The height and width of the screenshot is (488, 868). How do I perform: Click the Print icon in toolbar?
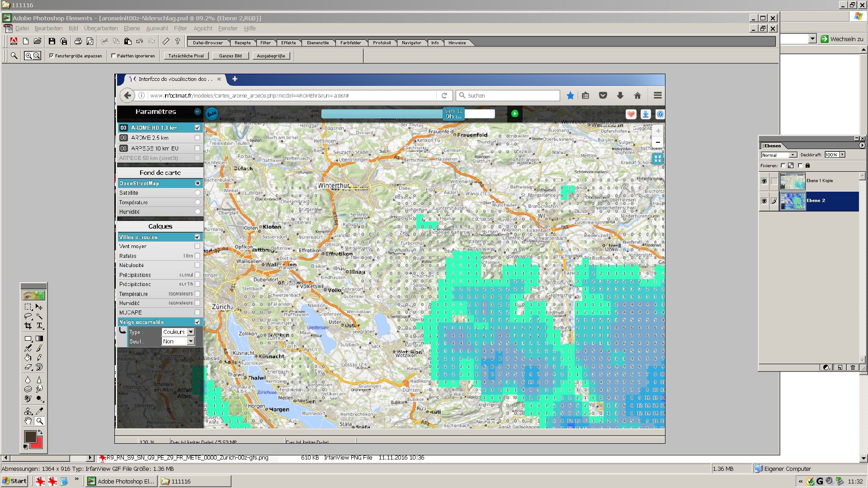click(78, 42)
